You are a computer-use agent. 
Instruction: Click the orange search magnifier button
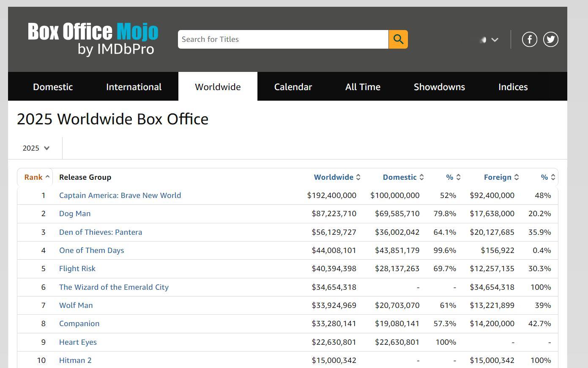click(398, 39)
